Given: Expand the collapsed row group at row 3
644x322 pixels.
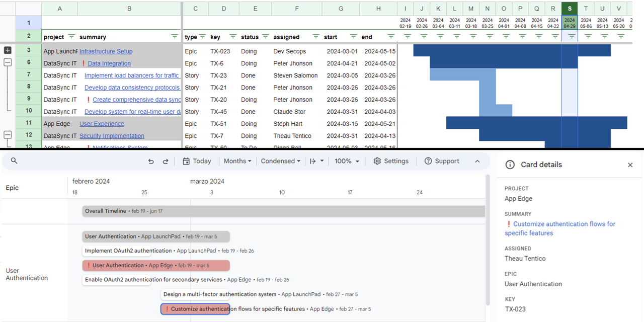Looking at the screenshot, I should pos(8,50).
